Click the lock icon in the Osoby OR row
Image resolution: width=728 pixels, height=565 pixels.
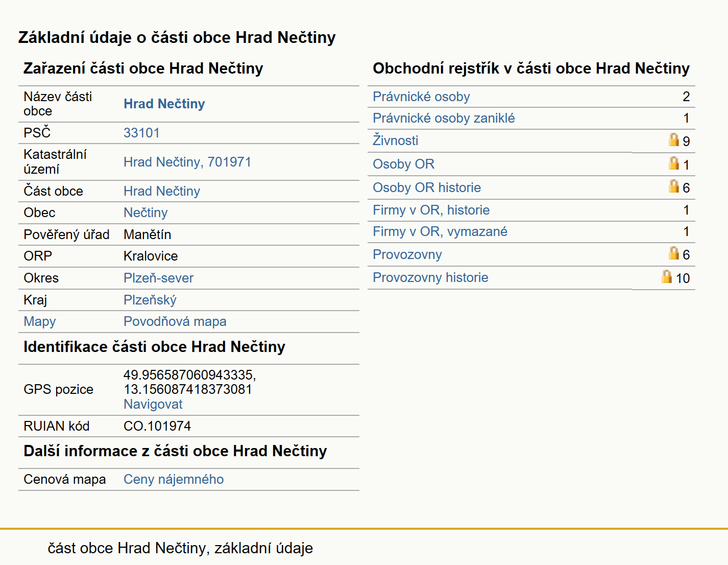pyautogui.click(x=673, y=163)
